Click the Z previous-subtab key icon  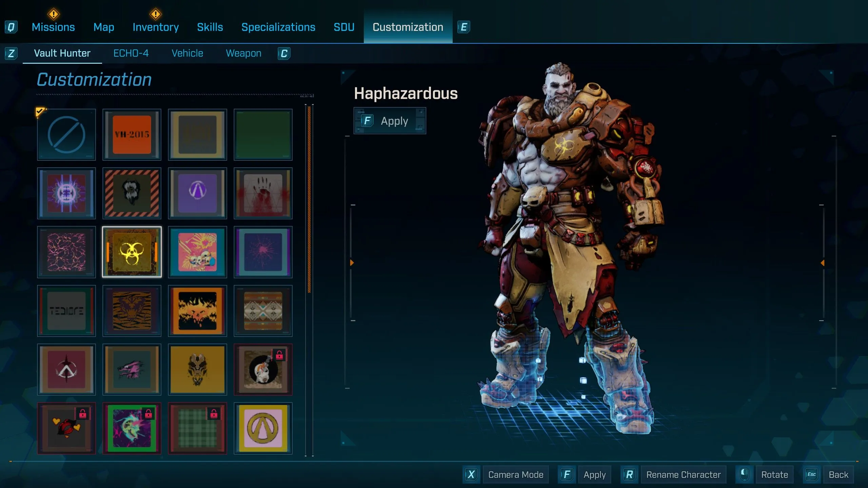(x=11, y=54)
